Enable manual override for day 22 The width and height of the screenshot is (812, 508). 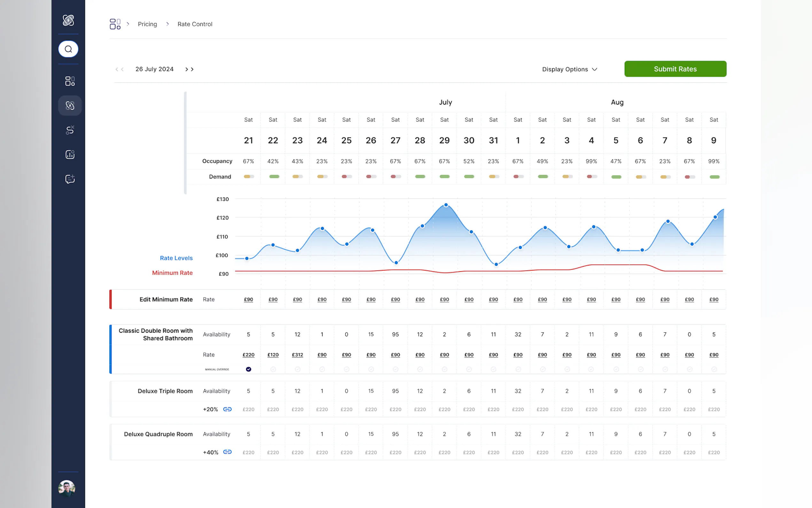[273, 369]
